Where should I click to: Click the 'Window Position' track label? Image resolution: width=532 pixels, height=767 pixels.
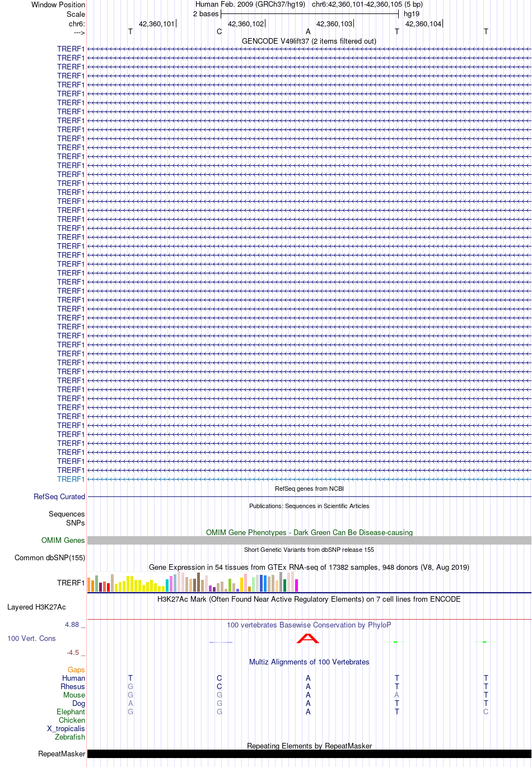58,4
